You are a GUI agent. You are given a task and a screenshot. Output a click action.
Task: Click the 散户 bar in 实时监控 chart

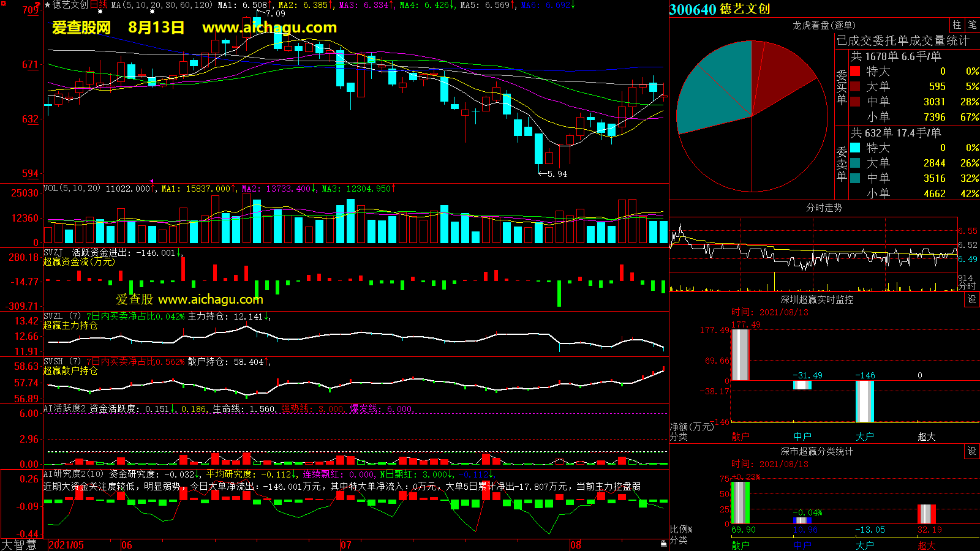tap(741, 355)
